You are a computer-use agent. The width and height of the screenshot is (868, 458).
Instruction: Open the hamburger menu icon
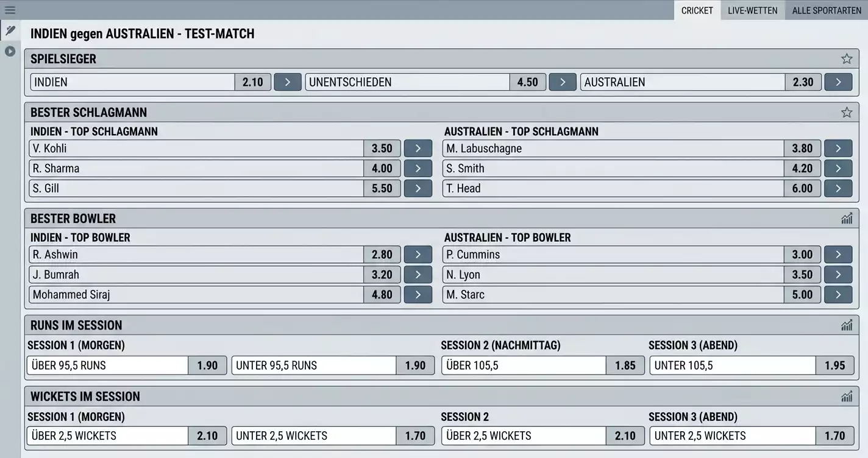[10, 10]
